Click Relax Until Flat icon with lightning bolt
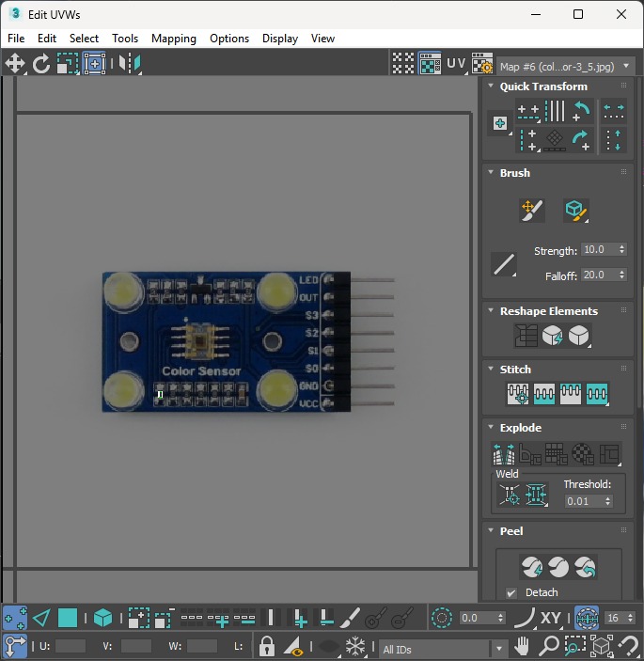 tap(553, 336)
